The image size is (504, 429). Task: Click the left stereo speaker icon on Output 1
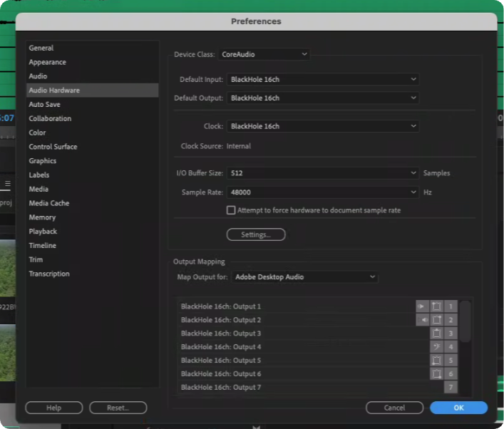(x=422, y=306)
